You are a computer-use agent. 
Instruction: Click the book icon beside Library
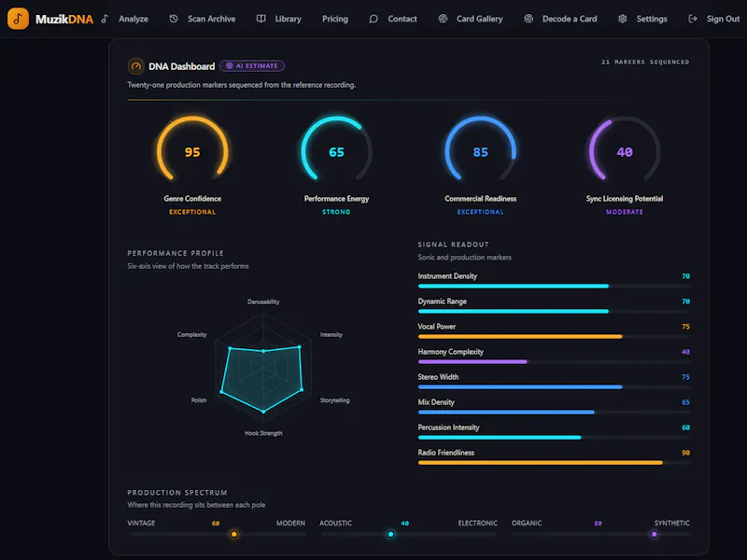pyautogui.click(x=261, y=19)
